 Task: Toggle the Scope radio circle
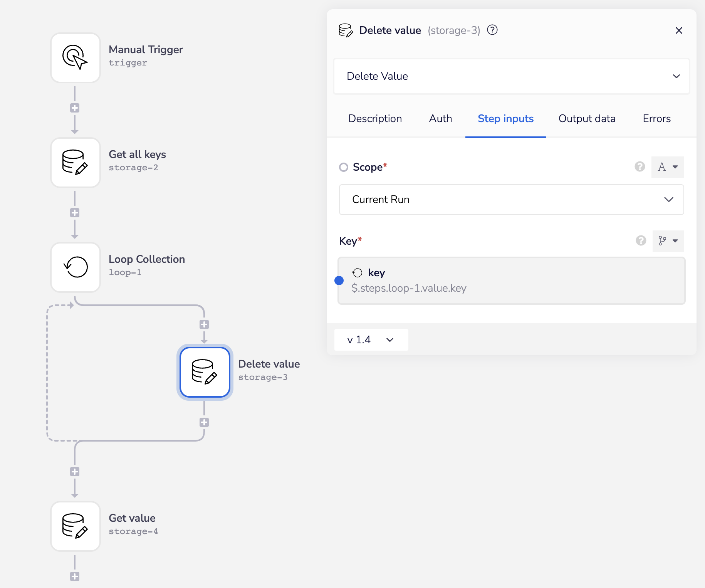pyautogui.click(x=343, y=167)
